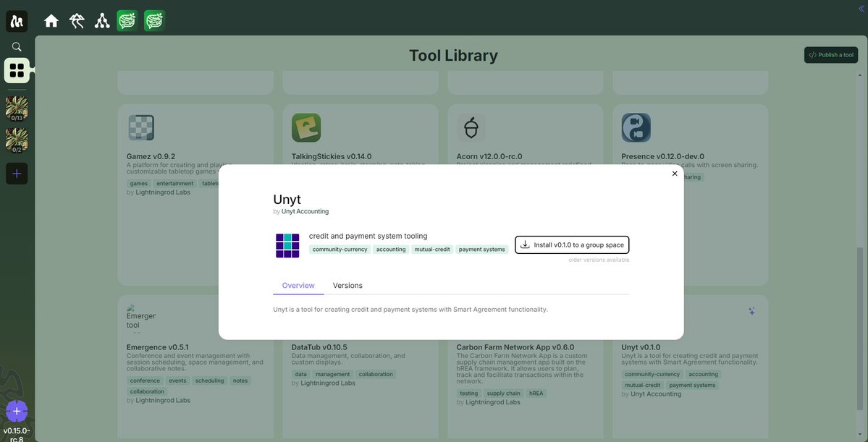
Task: Click the mutual-credit tag on the Unyt card
Action: (x=644, y=383)
